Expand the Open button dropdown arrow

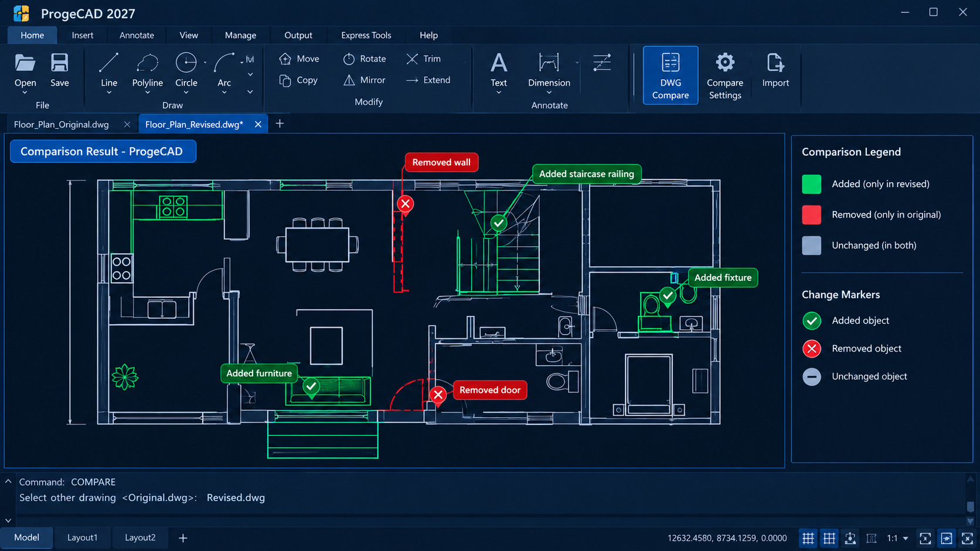pos(25,93)
